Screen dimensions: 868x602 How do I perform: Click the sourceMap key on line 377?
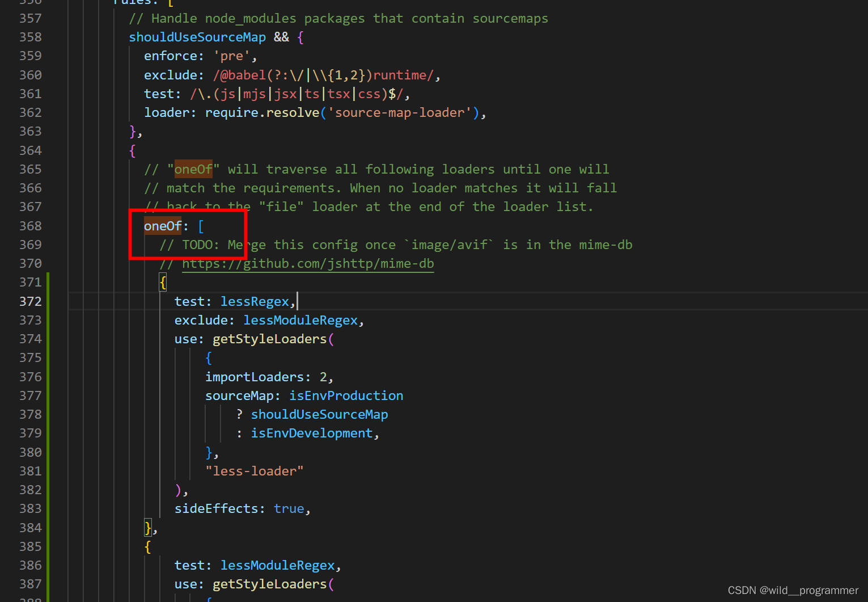[x=239, y=395]
